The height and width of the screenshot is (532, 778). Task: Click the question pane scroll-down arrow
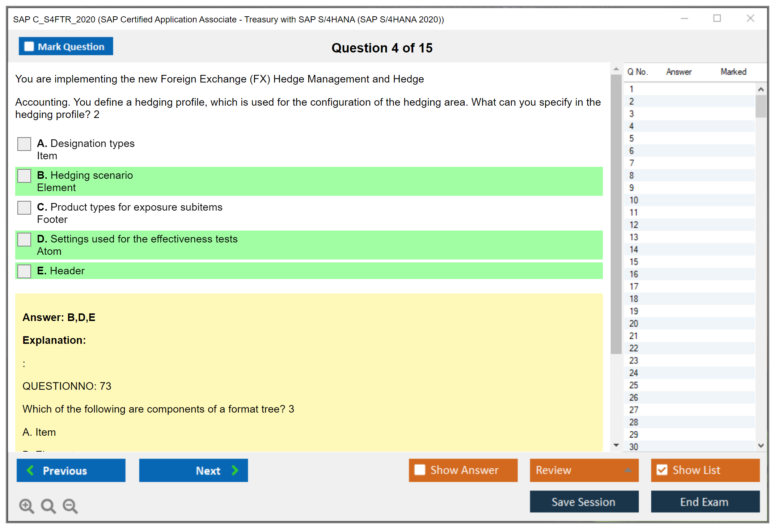[x=616, y=445]
